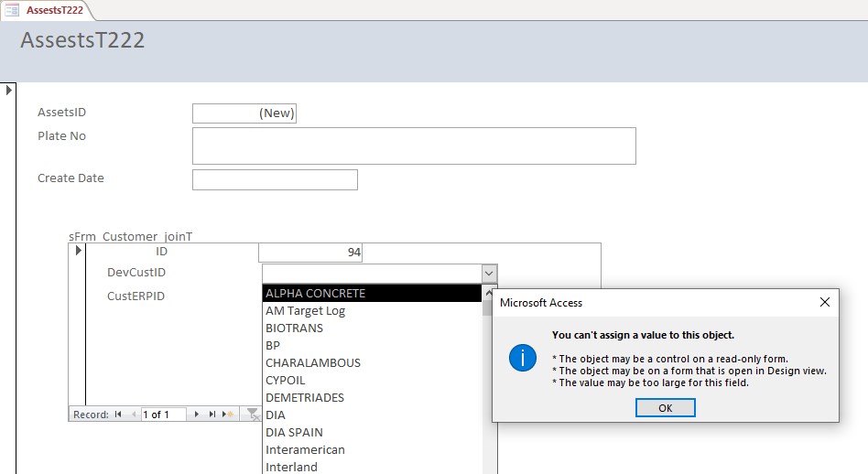Screen dimensions: 868x474
Task: Go to last record in subform navigator
Action: coord(212,415)
